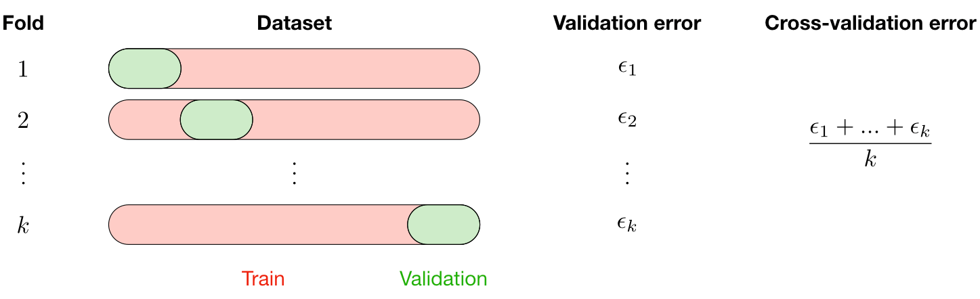Click the fold k label
The width and height of the screenshot is (980, 299).
pyautogui.click(x=22, y=224)
